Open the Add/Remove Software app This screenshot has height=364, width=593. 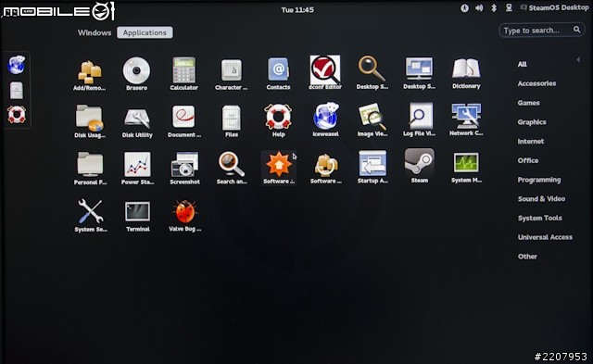coord(89,75)
